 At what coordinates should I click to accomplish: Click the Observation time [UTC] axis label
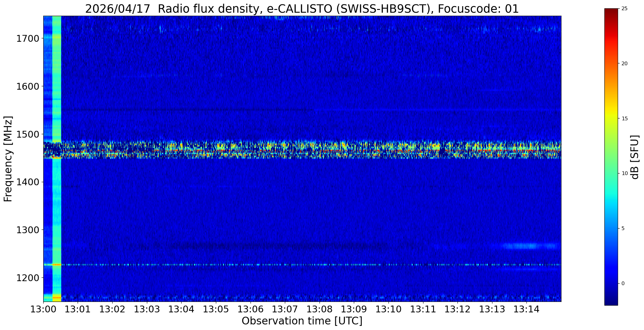302,321
